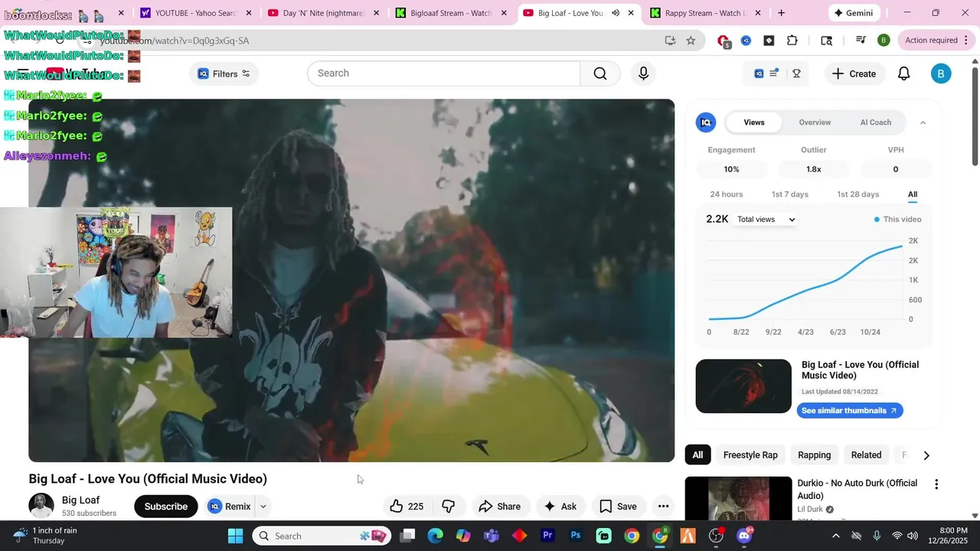Open Discord from taskbar
The height and width of the screenshot is (551, 980).
coord(744,536)
